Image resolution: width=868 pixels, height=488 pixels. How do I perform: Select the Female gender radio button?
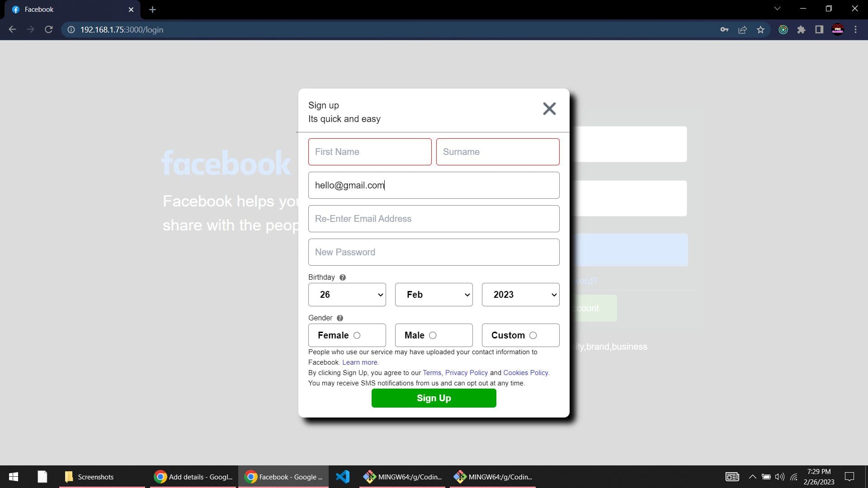[357, 335]
